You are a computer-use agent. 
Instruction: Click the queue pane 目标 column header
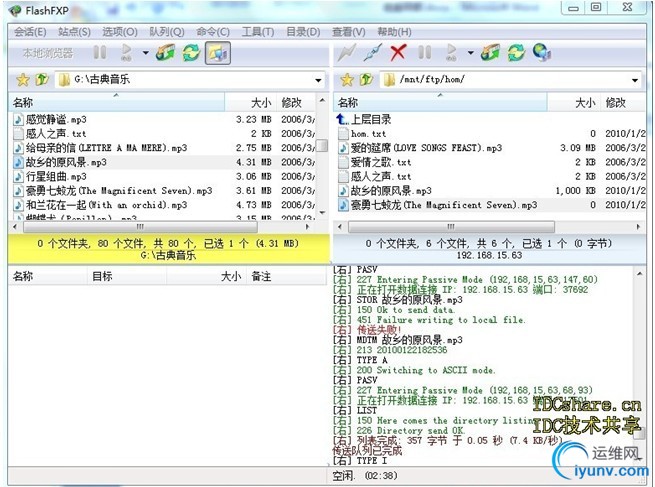coord(127,276)
